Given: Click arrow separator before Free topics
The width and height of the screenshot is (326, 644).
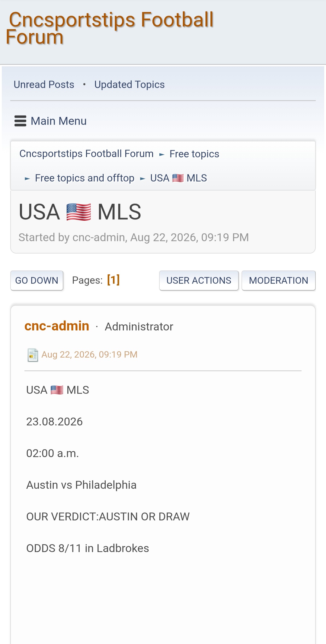Looking at the screenshot, I should [162, 155].
